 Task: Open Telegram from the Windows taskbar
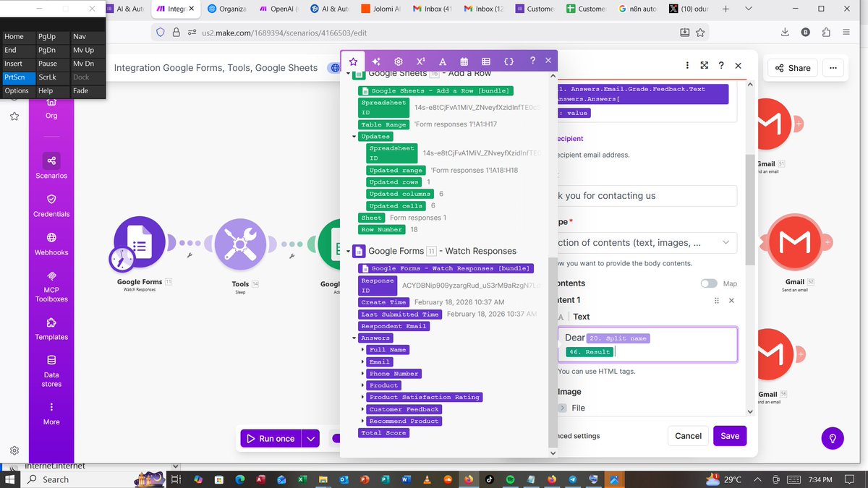(574, 479)
